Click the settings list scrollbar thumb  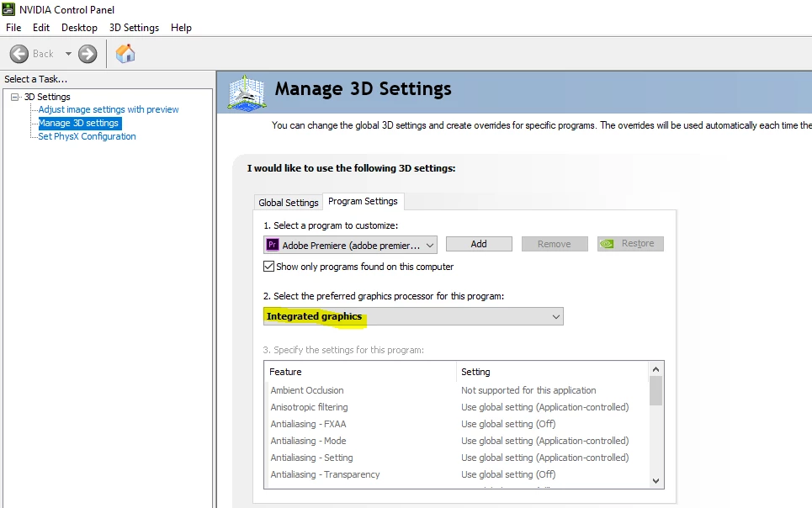coord(656,391)
